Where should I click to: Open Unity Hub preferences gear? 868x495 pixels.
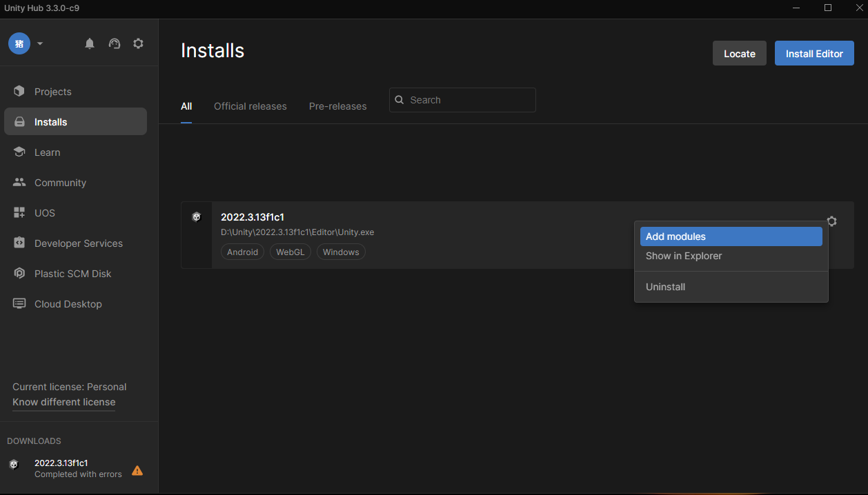(138, 43)
